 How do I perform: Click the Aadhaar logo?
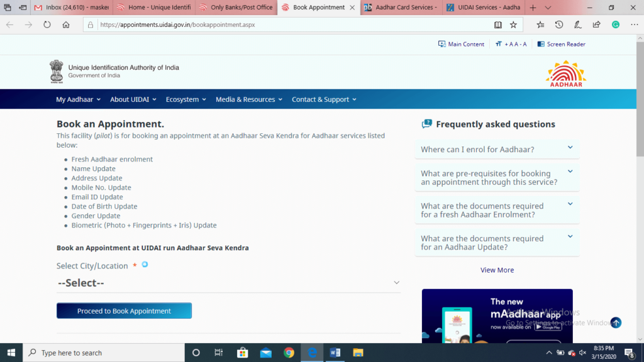pyautogui.click(x=565, y=74)
